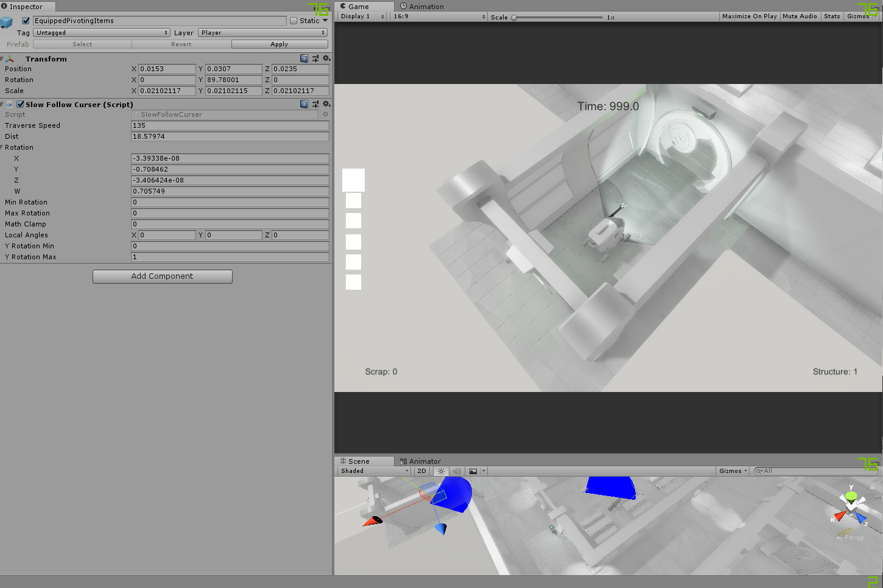Click red X move handle arrow in Scene
The width and height of the screenshot is (883, 588).
[x=372, y=521]
